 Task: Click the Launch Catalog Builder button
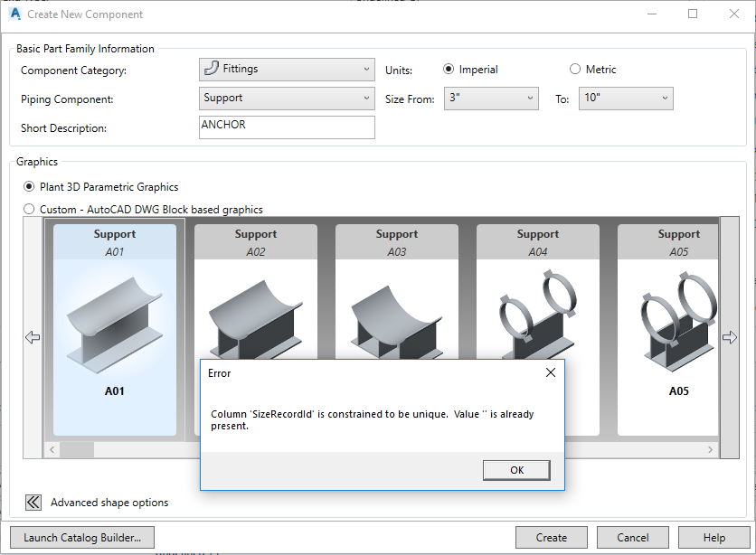pyautogui.click(x=81, y=537)
